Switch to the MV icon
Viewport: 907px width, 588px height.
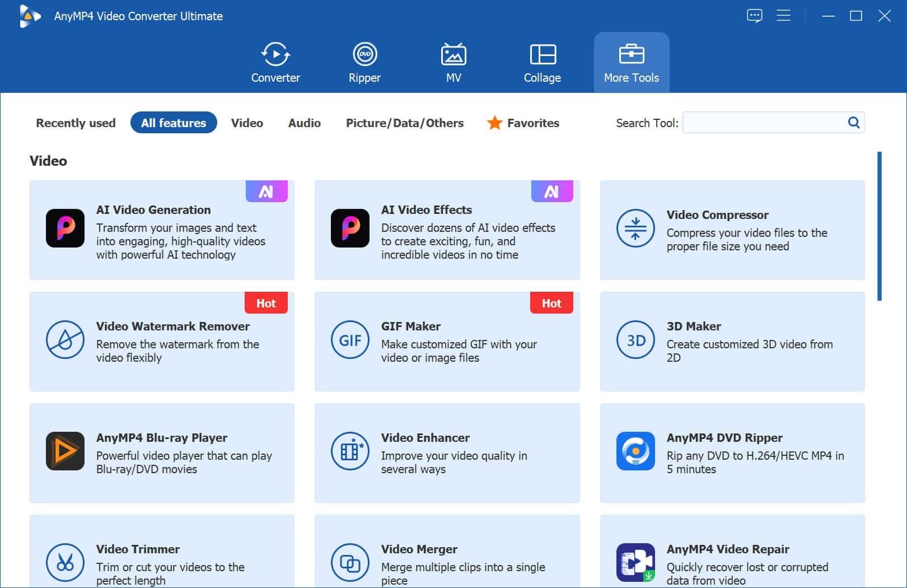coord(453,54)
